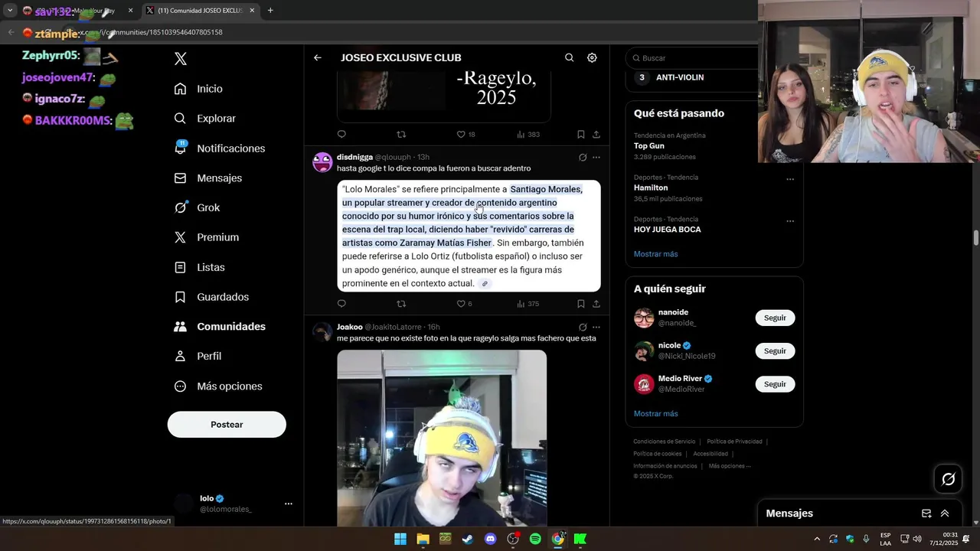Share the Rageylo 2025 post
This screenshot has width=980, height=551.
[x=596, y=134]
